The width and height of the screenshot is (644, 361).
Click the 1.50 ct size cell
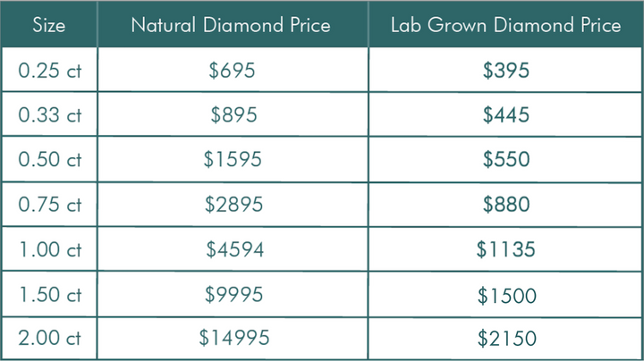(x=50, y=294)
